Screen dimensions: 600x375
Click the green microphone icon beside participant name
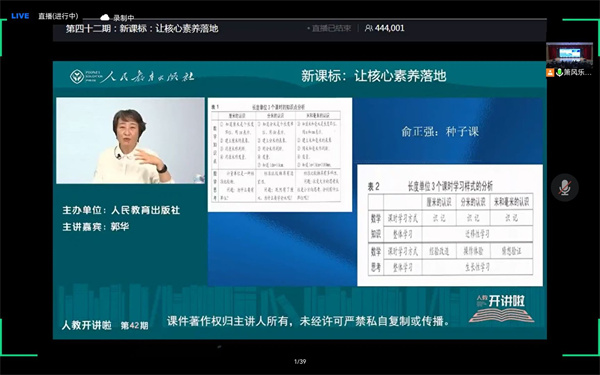(x=559, y=72)
